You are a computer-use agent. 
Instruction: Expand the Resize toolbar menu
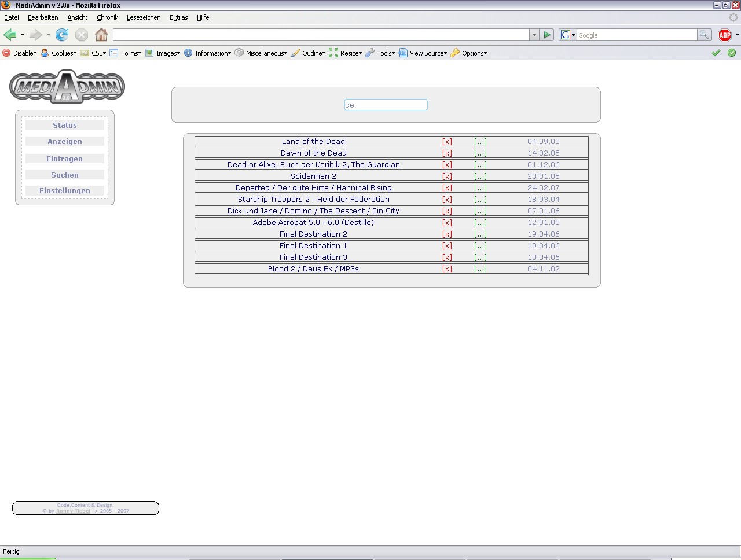(x=346, y=53)
